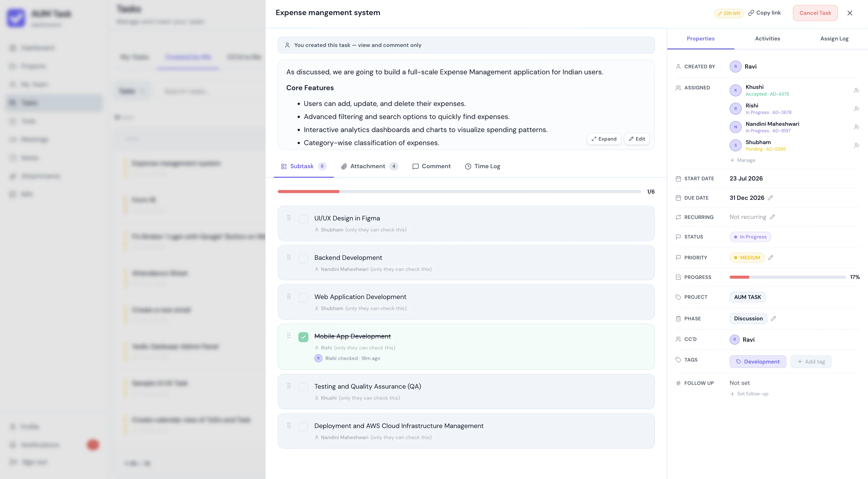
Task: Switch to the Attachment tab
Action: coord(369,166)
